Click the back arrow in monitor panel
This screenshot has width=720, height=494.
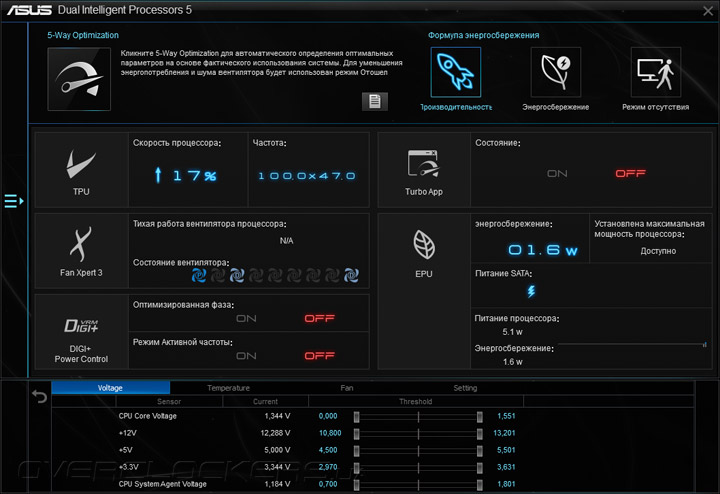[39, 396]
